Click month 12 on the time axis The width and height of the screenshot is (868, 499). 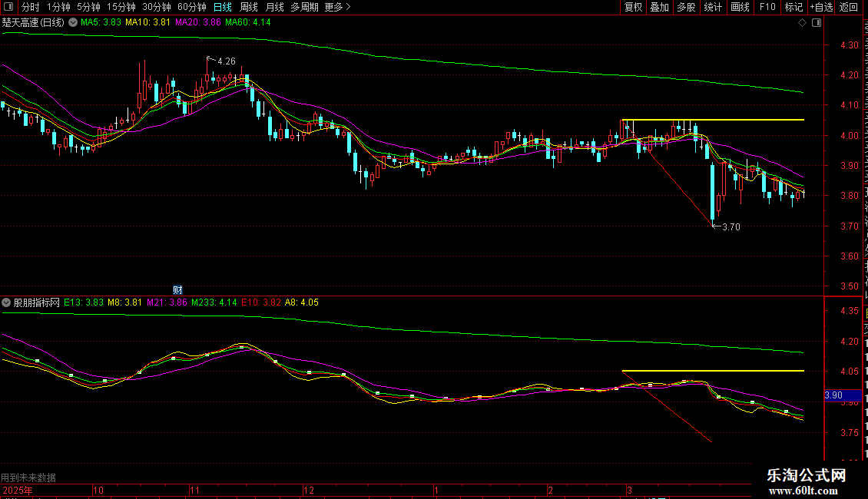click(x=308, y=491)
